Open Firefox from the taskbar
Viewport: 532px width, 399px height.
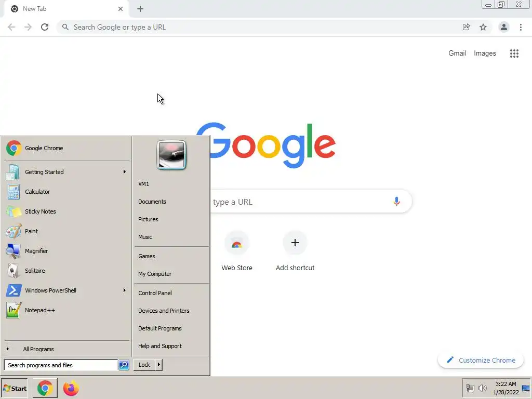71,388
